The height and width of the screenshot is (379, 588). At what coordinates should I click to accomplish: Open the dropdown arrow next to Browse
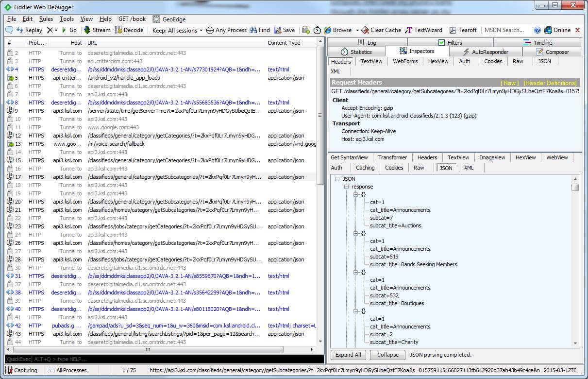357,30
